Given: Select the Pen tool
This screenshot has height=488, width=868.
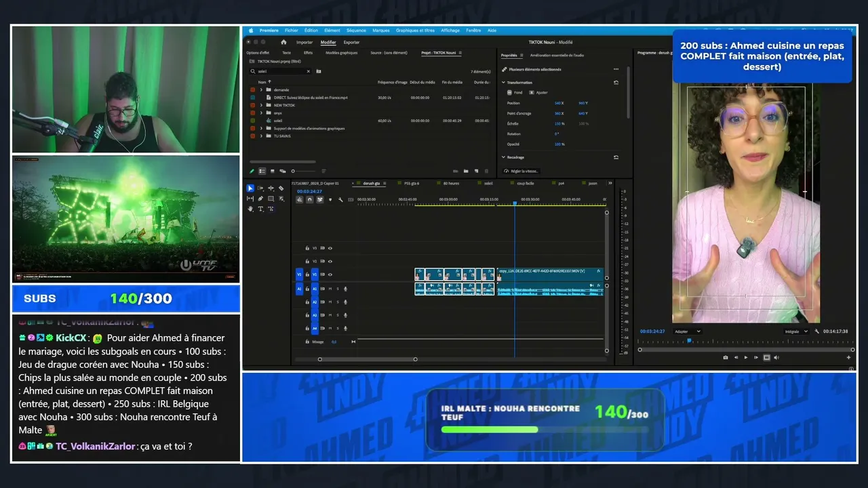Looking at the screenshot, I should click(x=260, y=199).
